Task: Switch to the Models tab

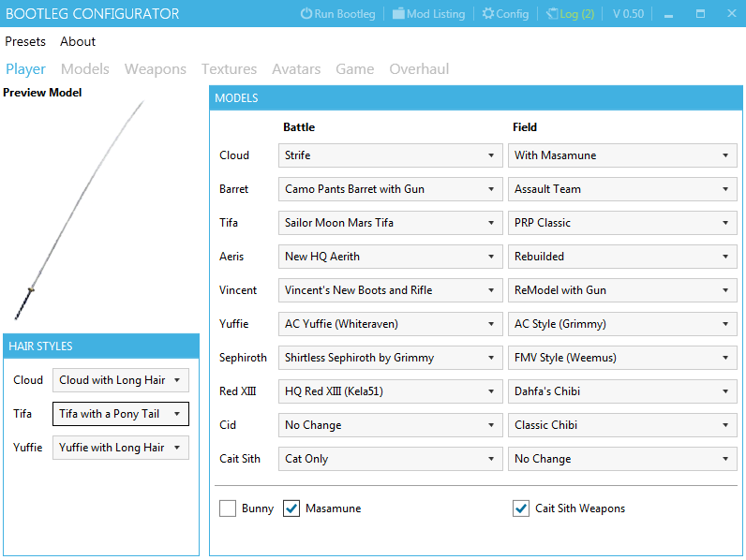Action: (x=85, y=69)
